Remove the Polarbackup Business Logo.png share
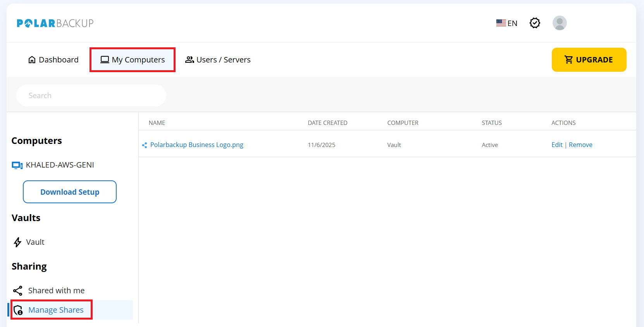This screenshot has width=644, height=327. [580, 145]
